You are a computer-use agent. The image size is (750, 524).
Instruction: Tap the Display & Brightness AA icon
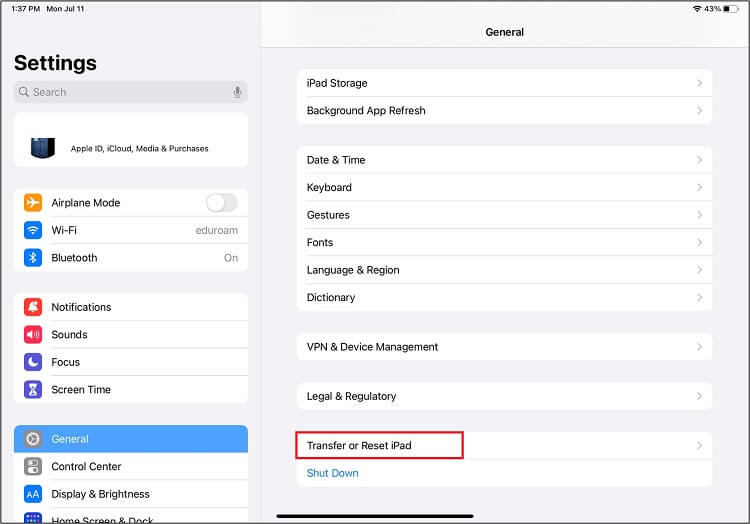click(33, 494)
